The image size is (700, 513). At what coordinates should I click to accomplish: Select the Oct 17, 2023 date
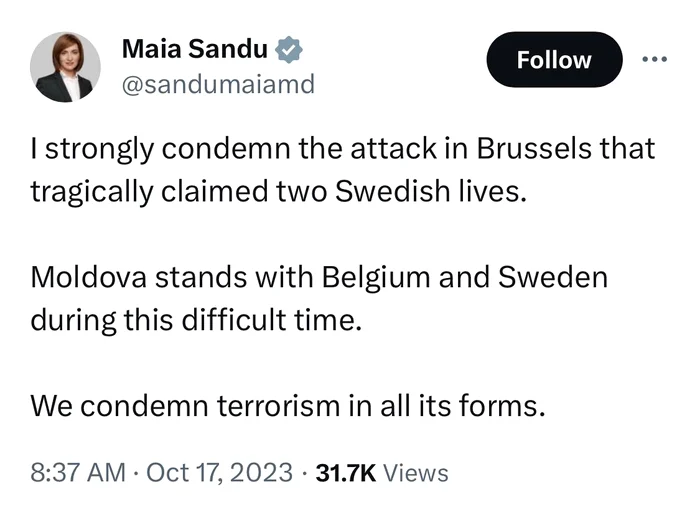coord(219,473)
